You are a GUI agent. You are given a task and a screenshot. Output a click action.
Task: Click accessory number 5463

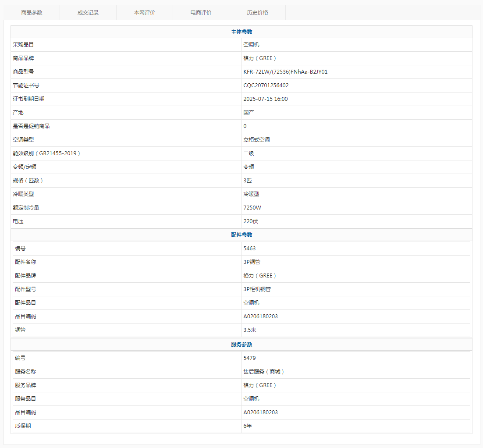(249, 249)
